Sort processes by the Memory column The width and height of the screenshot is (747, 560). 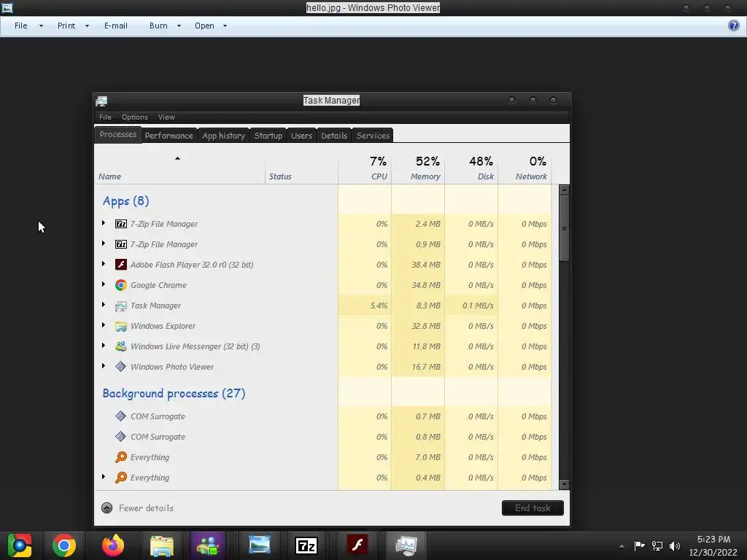tap(418, 168)
